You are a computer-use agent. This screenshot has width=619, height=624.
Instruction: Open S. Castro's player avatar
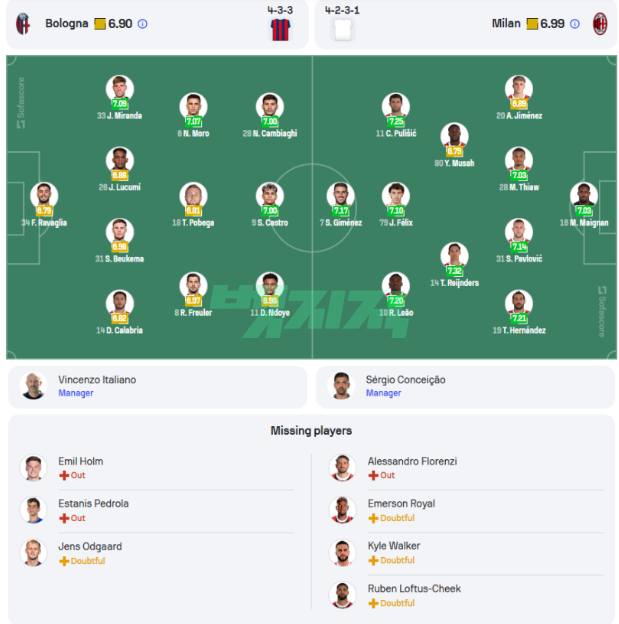[270, 195]
